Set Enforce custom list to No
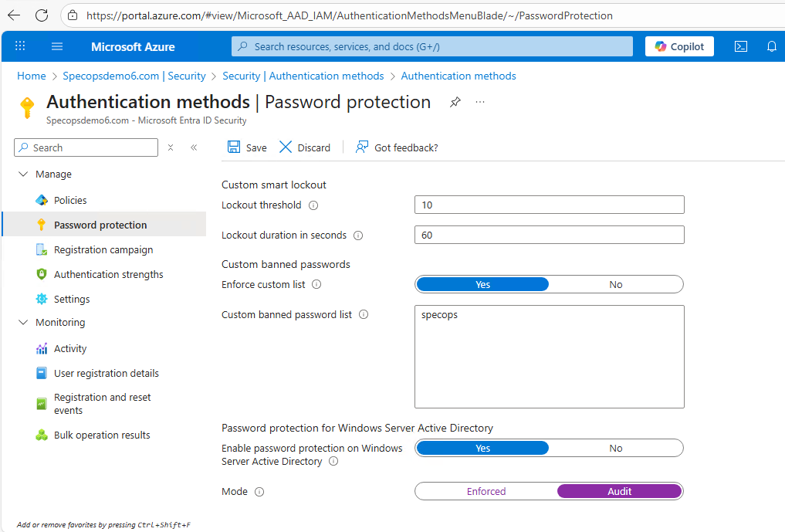The height and width of the screenshot is (532, 785). tap(615, 284)
